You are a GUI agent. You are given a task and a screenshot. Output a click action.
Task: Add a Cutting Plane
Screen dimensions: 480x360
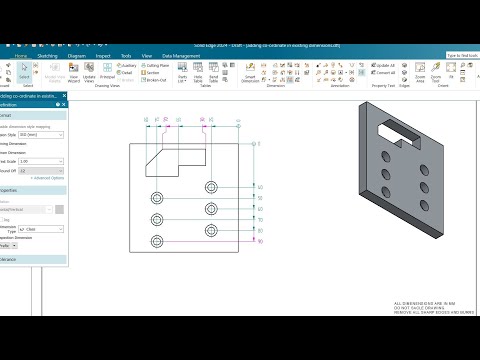pos(155,65)
